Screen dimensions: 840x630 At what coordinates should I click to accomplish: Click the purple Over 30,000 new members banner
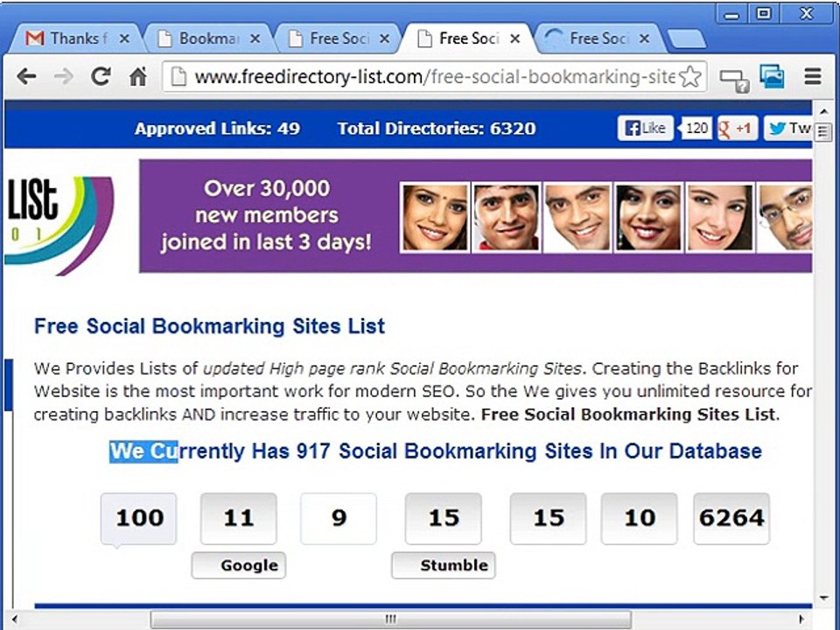476,216
